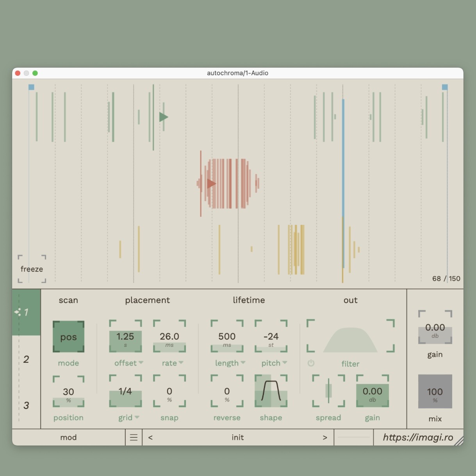Go to next preset arrow
Image resolution: width=476 pixels, height=476 pixels.
coord(325,437)
